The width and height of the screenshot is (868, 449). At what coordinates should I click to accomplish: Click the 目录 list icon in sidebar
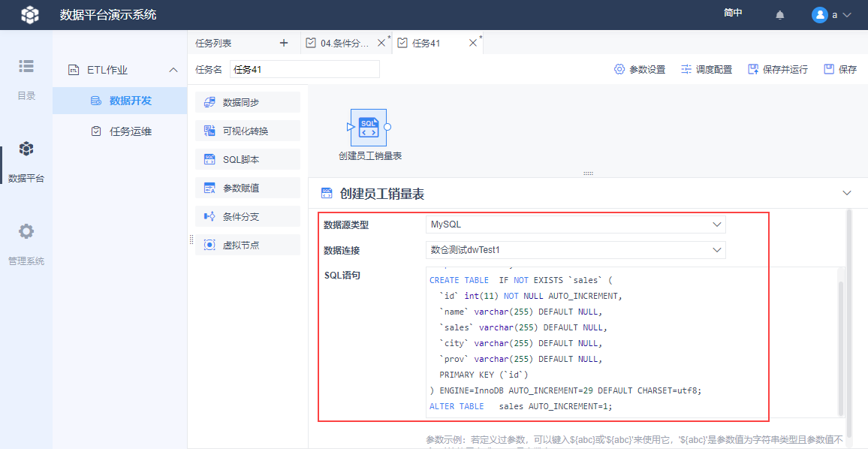coord(26,66)
